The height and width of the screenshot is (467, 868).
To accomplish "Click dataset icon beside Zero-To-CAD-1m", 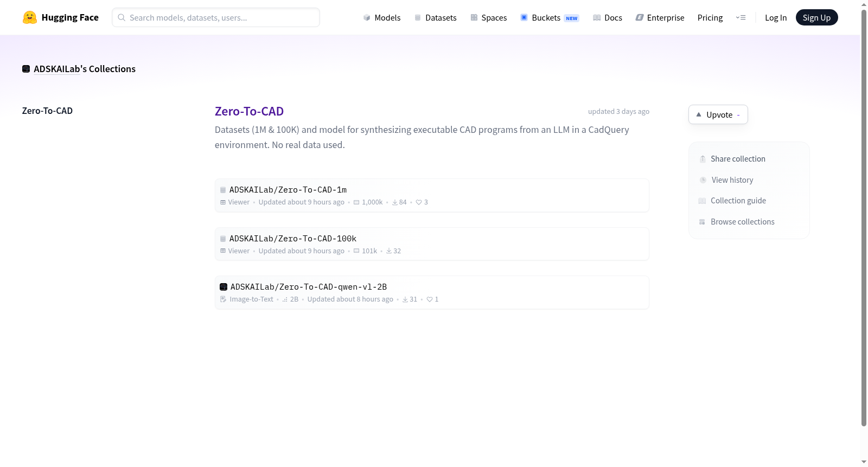I will pos(223,190).
